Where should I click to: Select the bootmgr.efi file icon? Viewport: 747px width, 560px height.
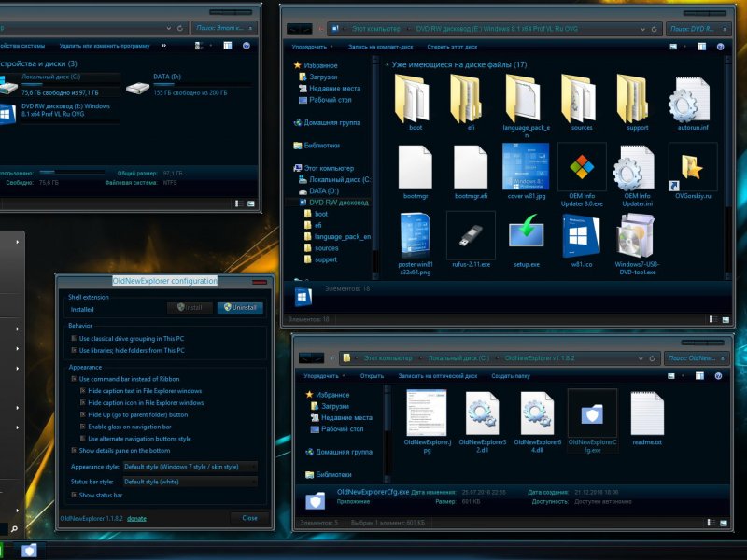tap(471, 168)
